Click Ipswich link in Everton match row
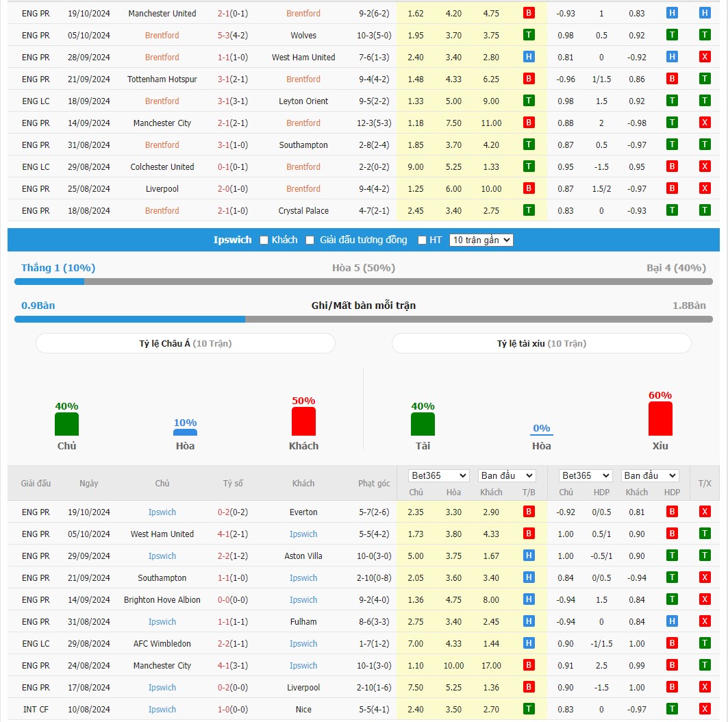 click(162, 512)
